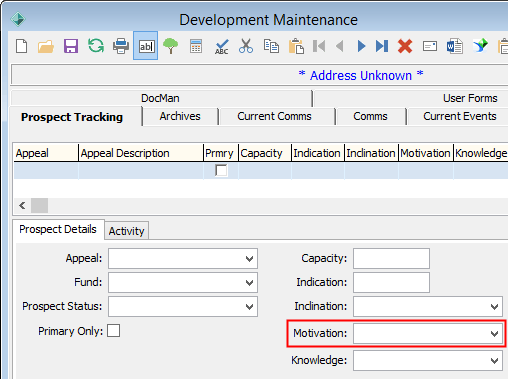Enable the Primary Only checkbox
The width and height of the screenshot is (508, 379).
(113, 331)
